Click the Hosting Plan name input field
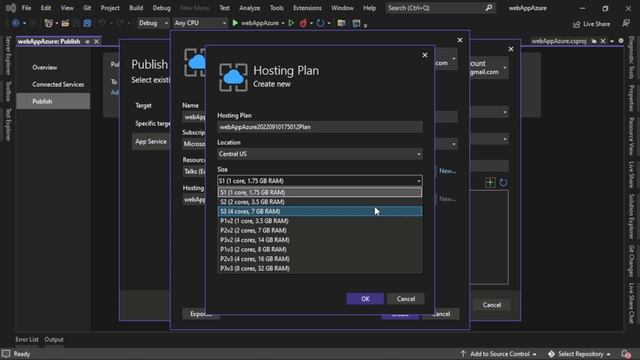The image size is (640, 360). coord(320,127)
